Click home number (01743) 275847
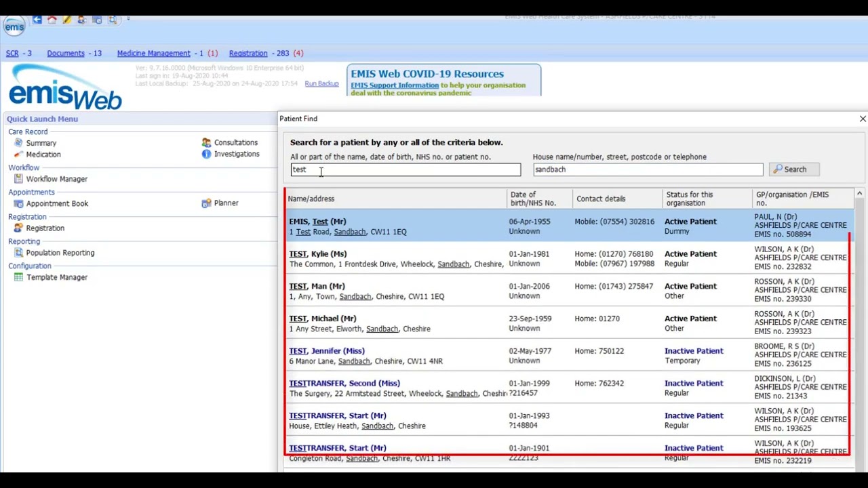Screen dimensions: 868x488 [614, 286]
